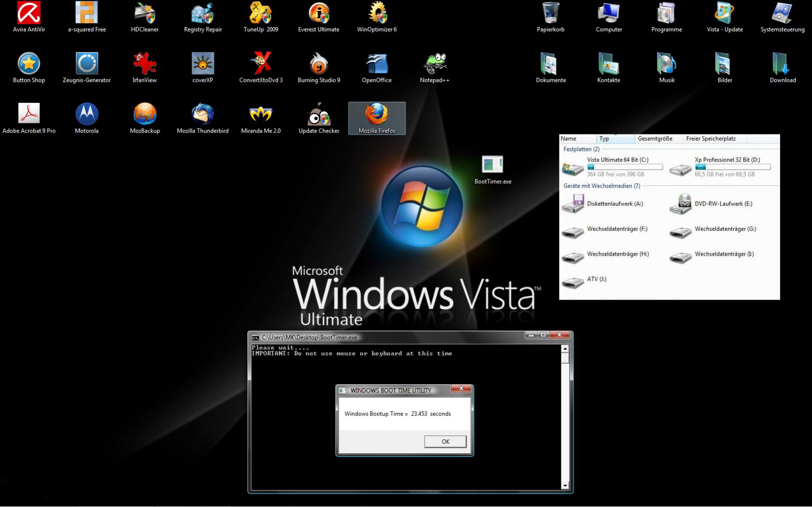This screenshot has width=812, height=507.
Task: Open OpenOffice desktop icon
Action: [377, 68]
